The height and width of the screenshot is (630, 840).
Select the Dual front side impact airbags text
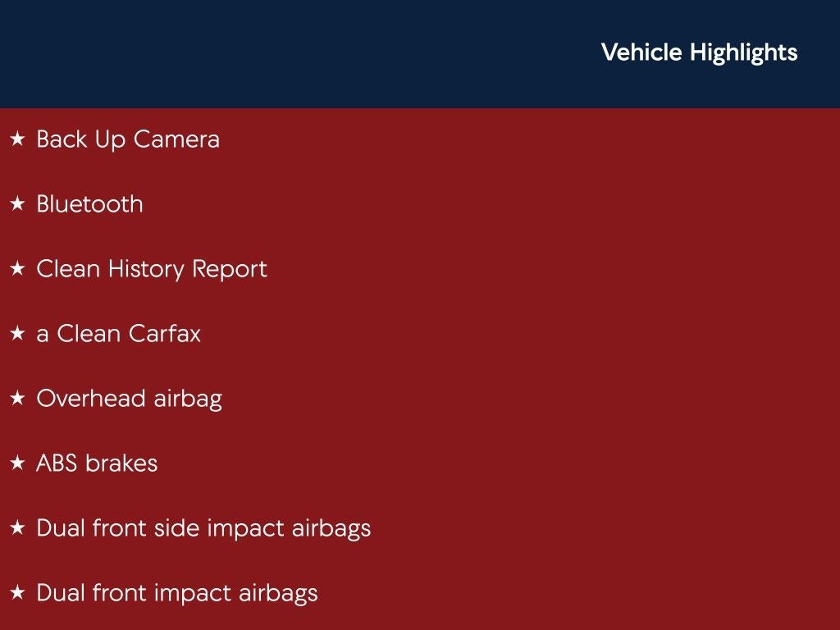(203, 528)
